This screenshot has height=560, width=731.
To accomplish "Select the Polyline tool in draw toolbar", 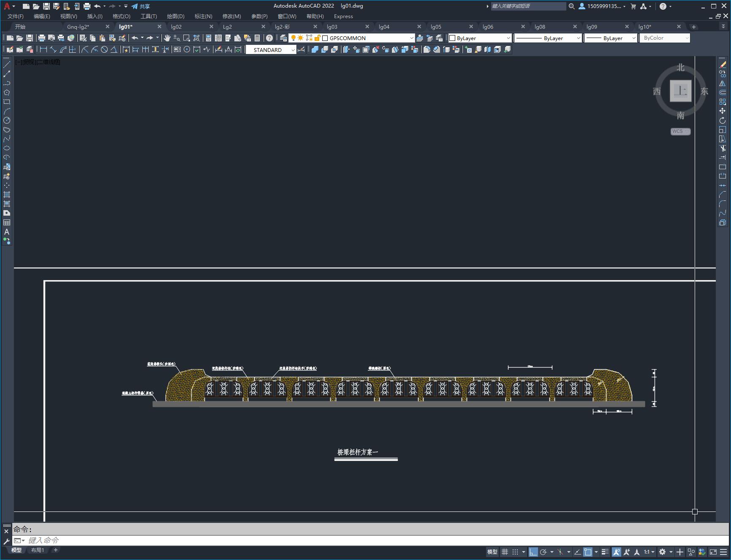I will [x=7, y=83].
